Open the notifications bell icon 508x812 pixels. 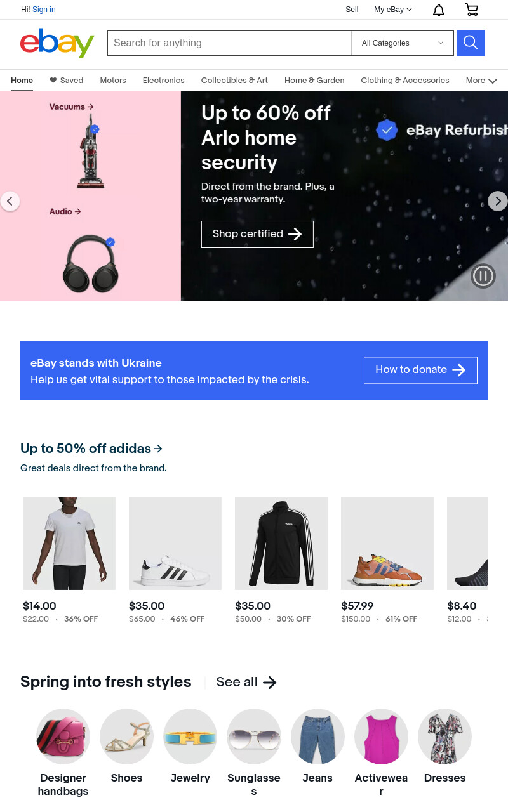[x=439, y=10]
